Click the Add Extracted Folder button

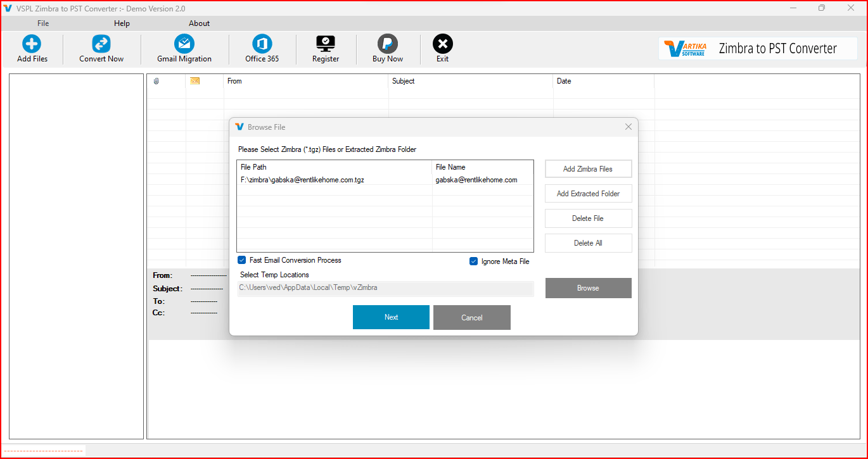[588, 194]
